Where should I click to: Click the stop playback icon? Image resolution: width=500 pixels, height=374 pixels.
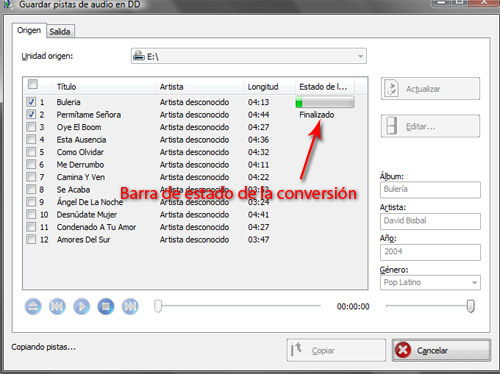tap(106, 306)
